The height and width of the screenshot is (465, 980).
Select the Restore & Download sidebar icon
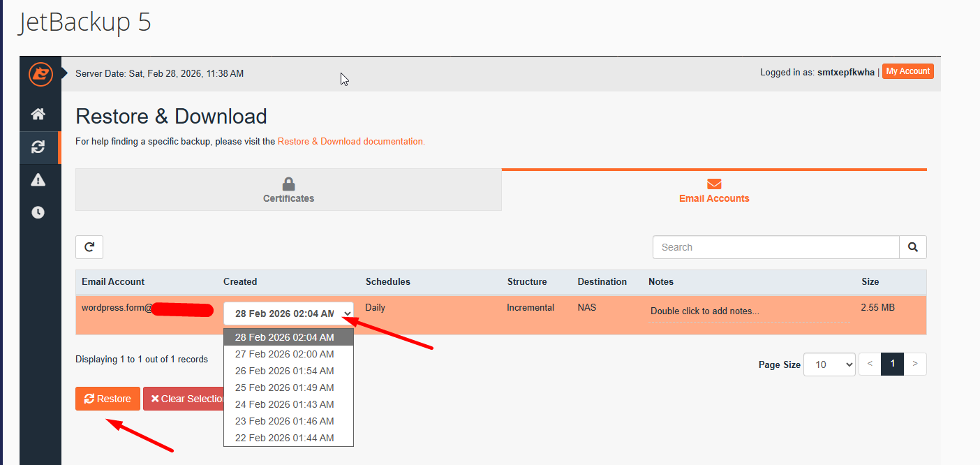pyautogui.click(x=38, y=147)
